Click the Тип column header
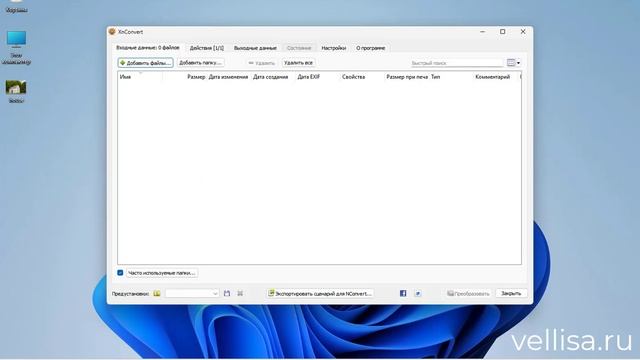 point(451,77)
